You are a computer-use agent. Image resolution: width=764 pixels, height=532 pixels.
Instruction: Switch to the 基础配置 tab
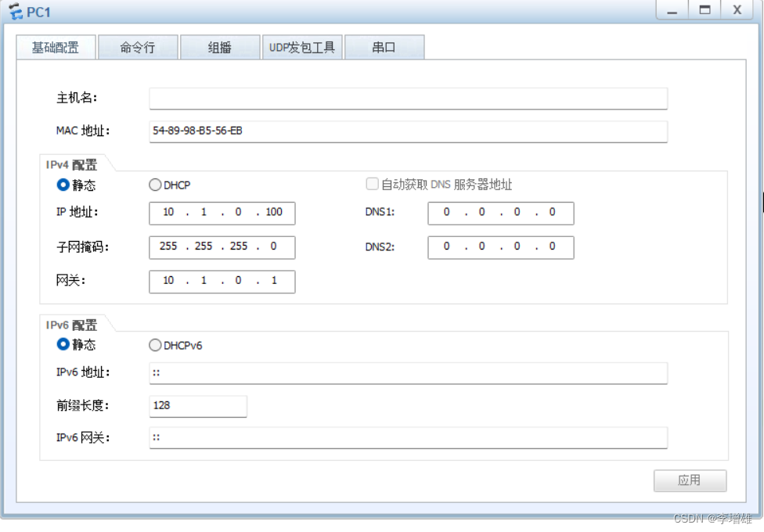tap(56, 47)
